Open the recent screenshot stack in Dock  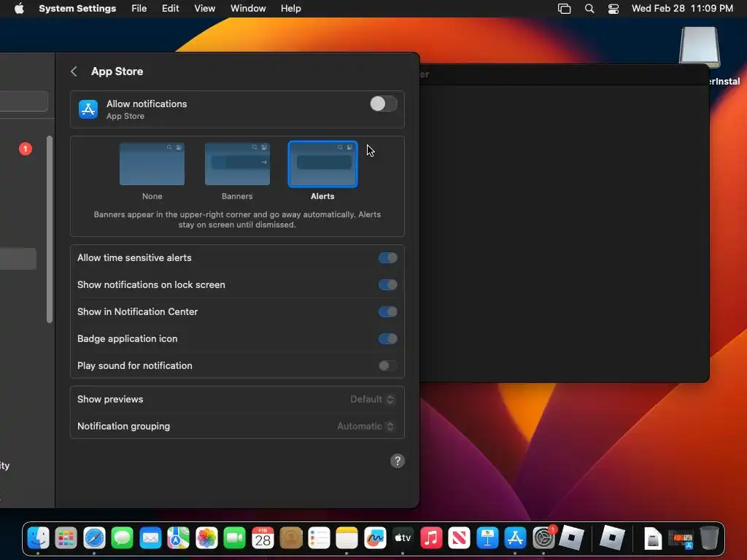tap(681, 539)
